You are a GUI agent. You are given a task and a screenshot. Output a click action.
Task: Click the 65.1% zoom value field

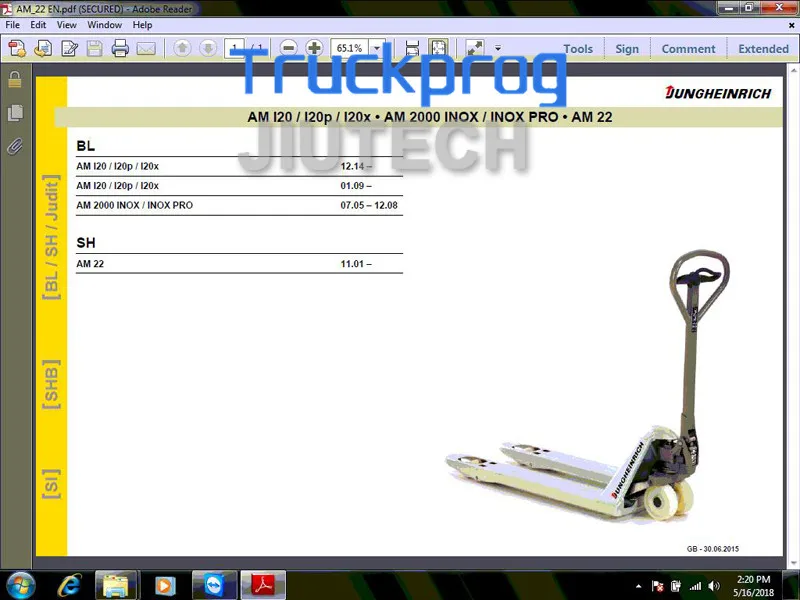coord(349,48)
